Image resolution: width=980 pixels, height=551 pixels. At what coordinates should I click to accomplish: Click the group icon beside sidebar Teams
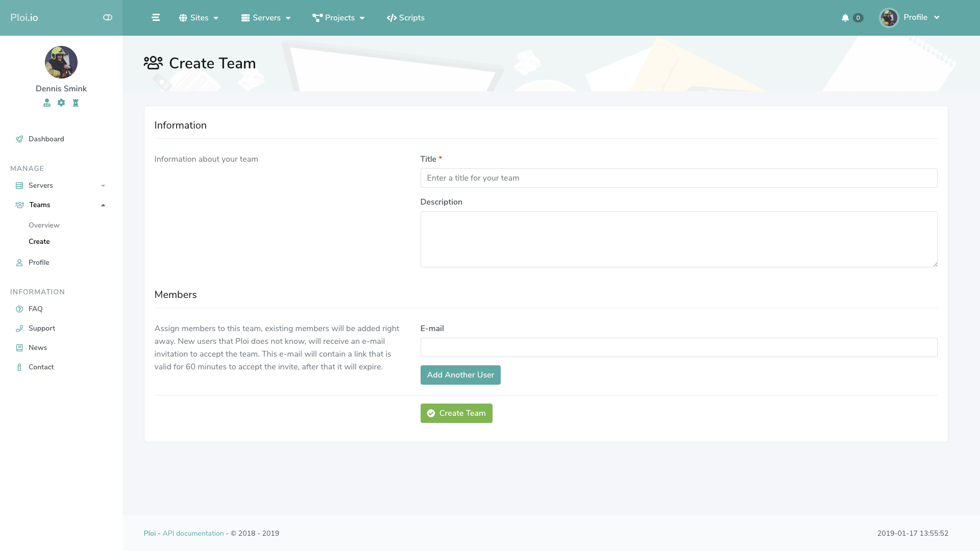(x=20, y=205)
